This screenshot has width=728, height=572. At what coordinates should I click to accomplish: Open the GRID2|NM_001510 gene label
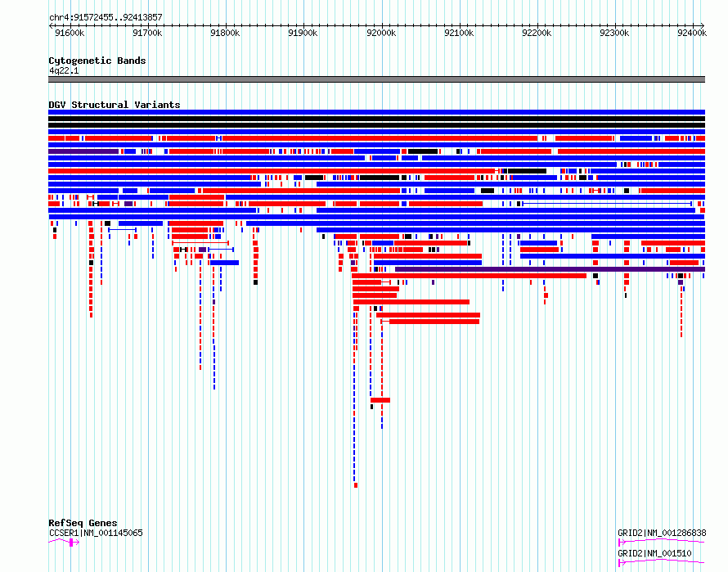click(x=654, y=553)
